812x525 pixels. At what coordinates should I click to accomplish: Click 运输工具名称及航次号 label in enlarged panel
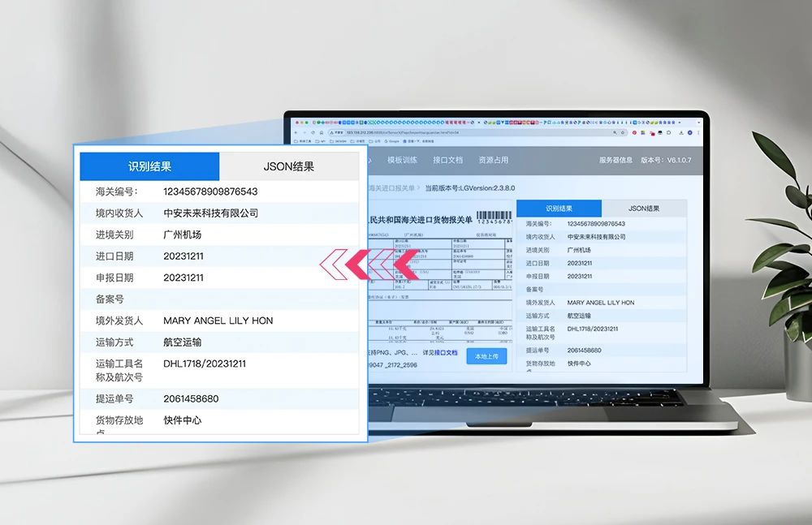point(119,370)
